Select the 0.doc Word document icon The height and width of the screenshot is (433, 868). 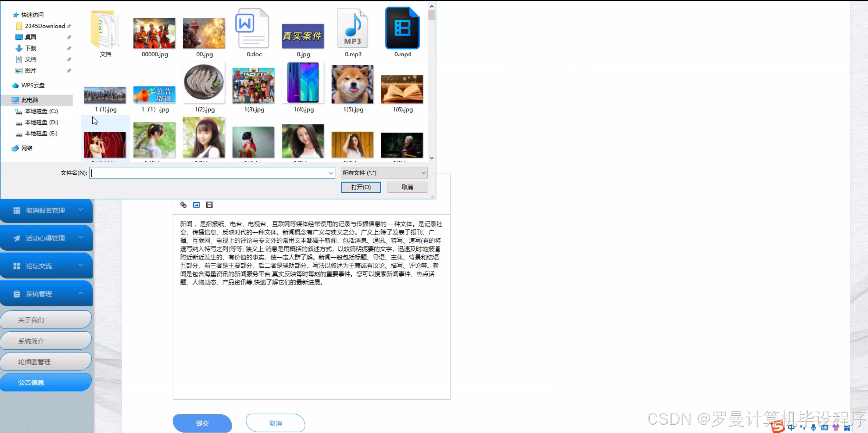(253, 29)
